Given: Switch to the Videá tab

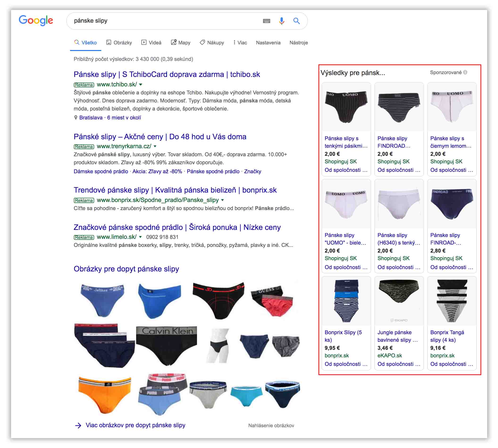Looking at the screenshot, I should pyautogui.click(x=151, y=42).
